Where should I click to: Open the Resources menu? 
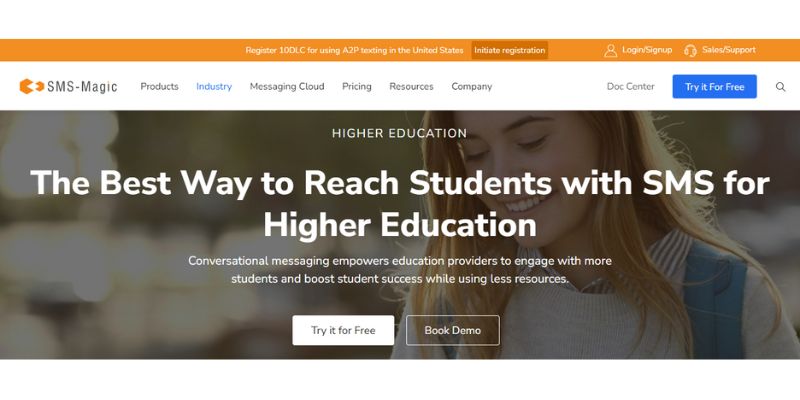[x=411, y=87]
